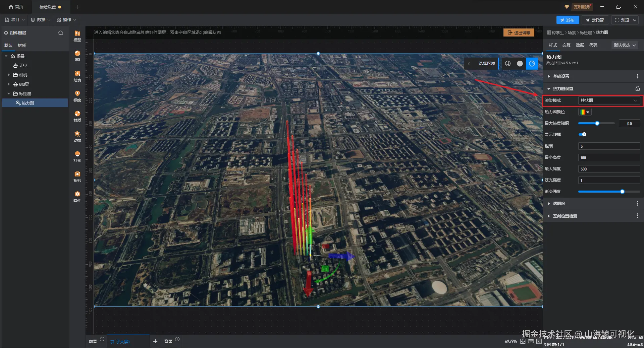Collapse the 场景 tree node

coord(6,56)
